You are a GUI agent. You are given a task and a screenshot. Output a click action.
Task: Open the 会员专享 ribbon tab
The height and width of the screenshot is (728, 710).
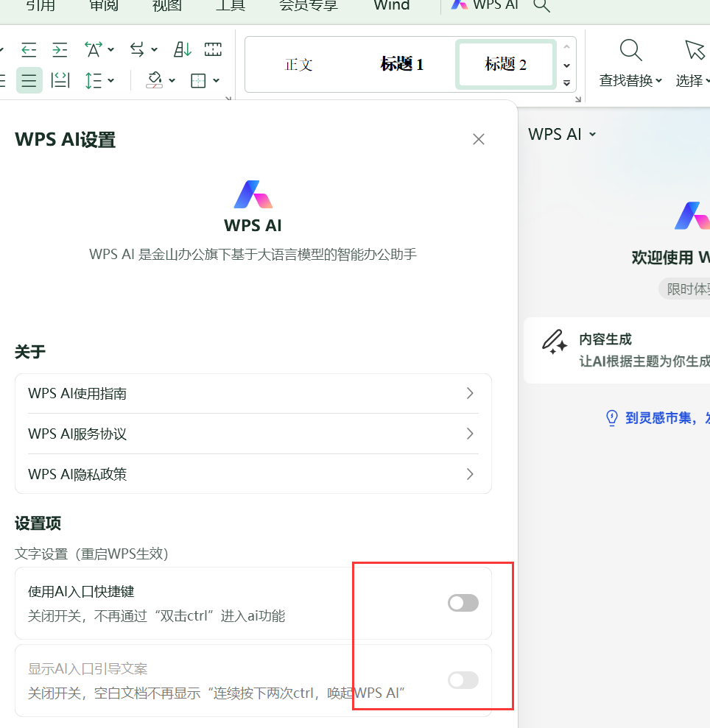click(x=309, y=6)
